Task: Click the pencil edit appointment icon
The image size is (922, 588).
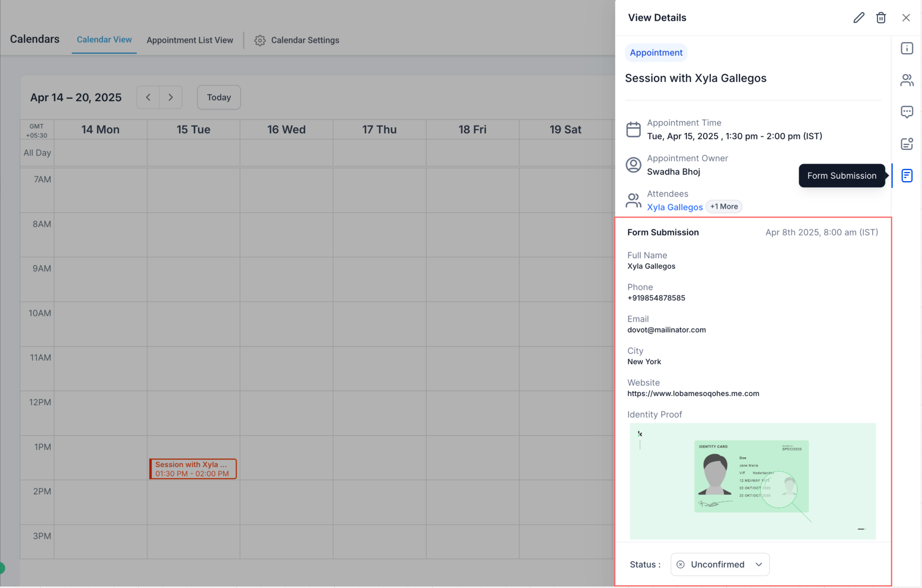Action: pos(858,18)
